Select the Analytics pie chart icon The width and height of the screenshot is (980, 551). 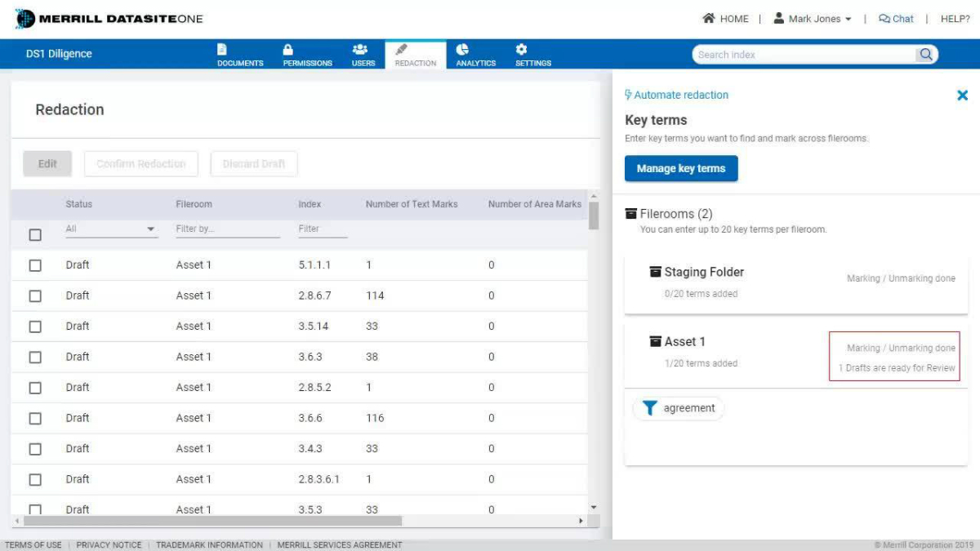(462, 50)
